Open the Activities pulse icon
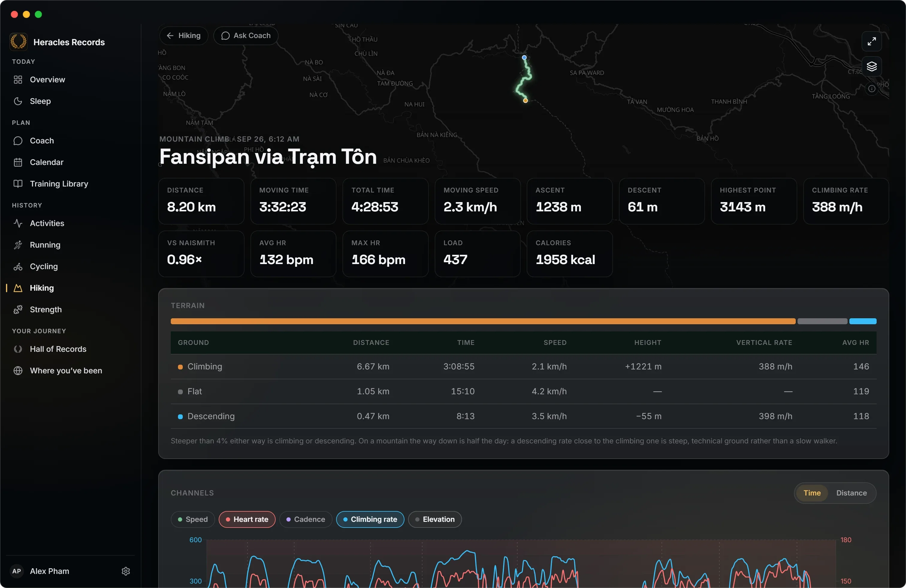 [18, 223]
